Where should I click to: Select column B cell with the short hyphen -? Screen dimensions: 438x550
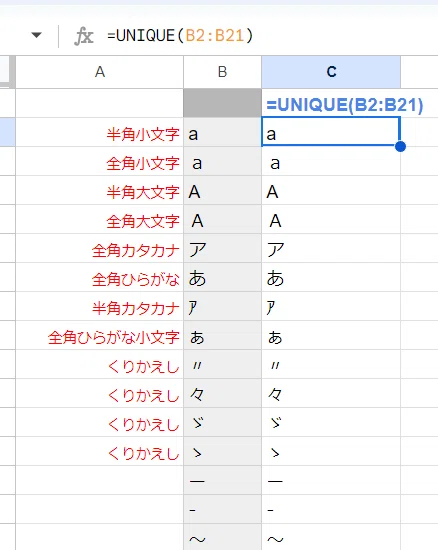222,509
